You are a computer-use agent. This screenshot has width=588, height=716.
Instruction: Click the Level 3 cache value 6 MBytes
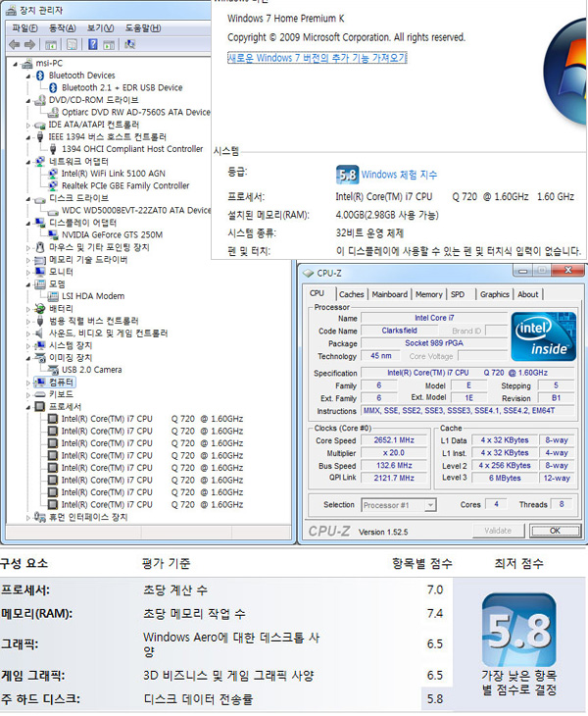505,478
